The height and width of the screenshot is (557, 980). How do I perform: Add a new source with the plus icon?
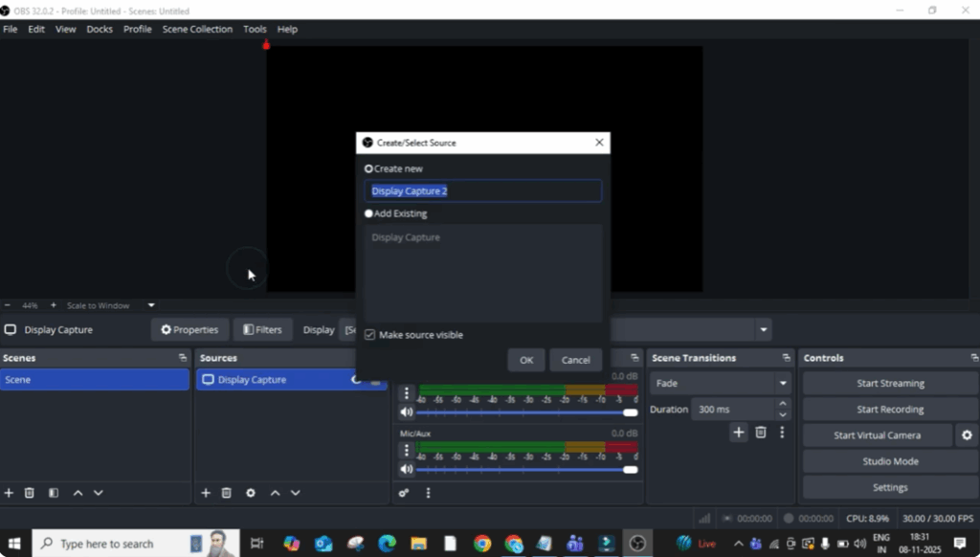(x=206, y=493)
